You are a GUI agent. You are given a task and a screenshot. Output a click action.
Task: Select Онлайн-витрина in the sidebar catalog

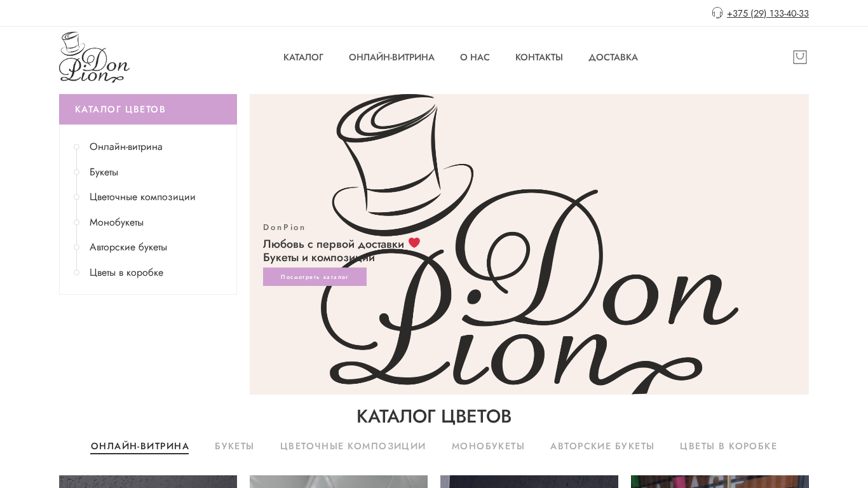pos(126,147)
